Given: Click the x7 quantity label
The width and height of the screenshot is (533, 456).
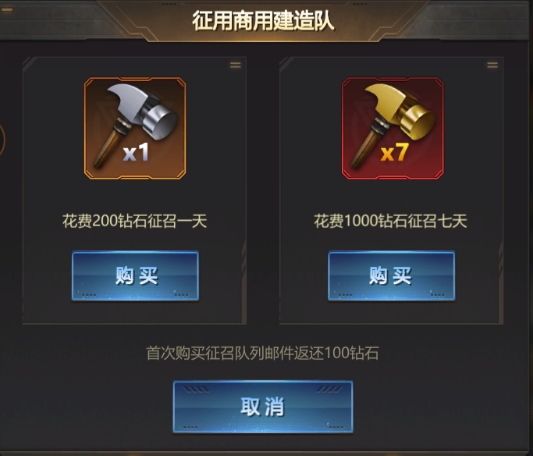Looking at the screenshot, I should [394, 152].
